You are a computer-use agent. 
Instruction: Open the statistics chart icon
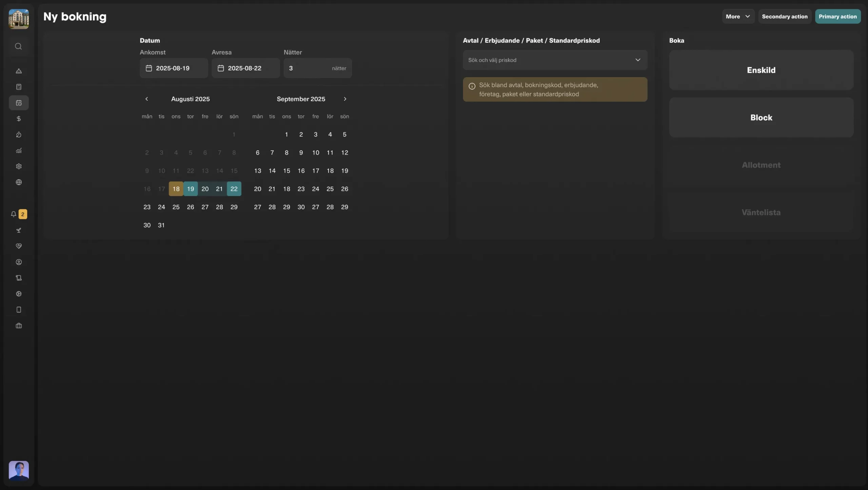click(x=19, y=150)
